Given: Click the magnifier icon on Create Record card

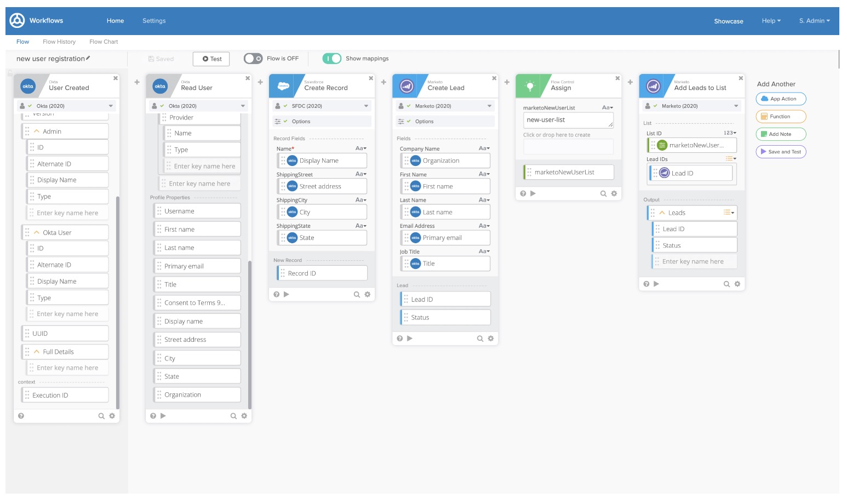Looking at the screenshot, I should (x=357, y=295).
